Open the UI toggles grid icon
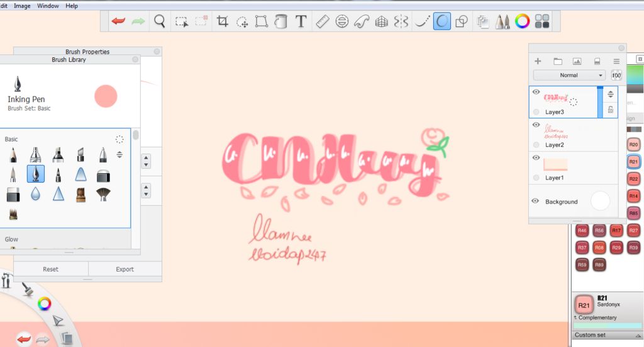 pyautogui.click(x=542, y=21)
